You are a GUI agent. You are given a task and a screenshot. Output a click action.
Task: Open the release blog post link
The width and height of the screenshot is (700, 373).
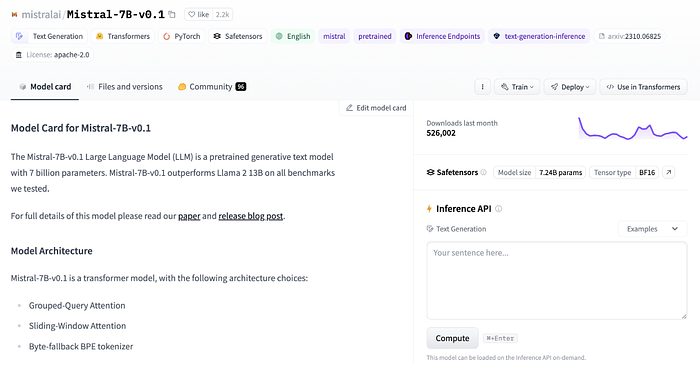coord(250,216)
